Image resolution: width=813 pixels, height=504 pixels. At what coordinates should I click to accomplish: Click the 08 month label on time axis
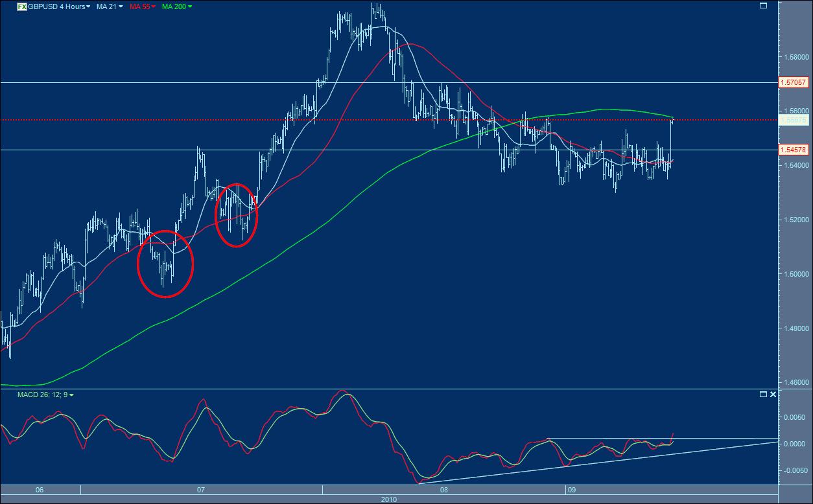point(443,490)
